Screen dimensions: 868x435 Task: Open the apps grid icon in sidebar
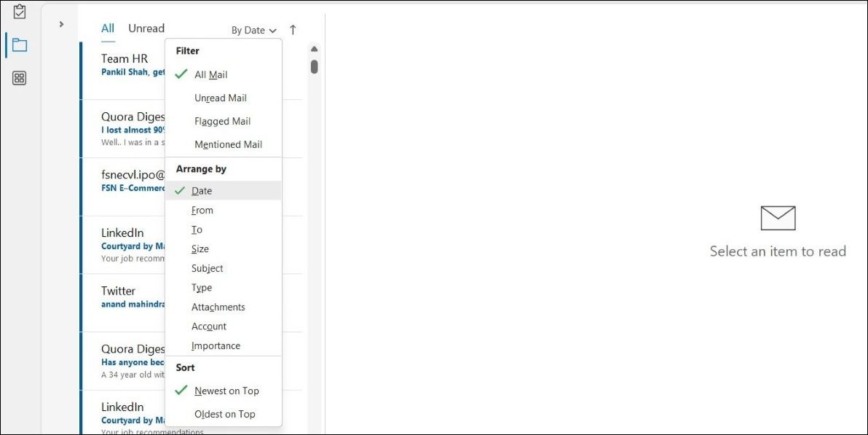(18, 78)
